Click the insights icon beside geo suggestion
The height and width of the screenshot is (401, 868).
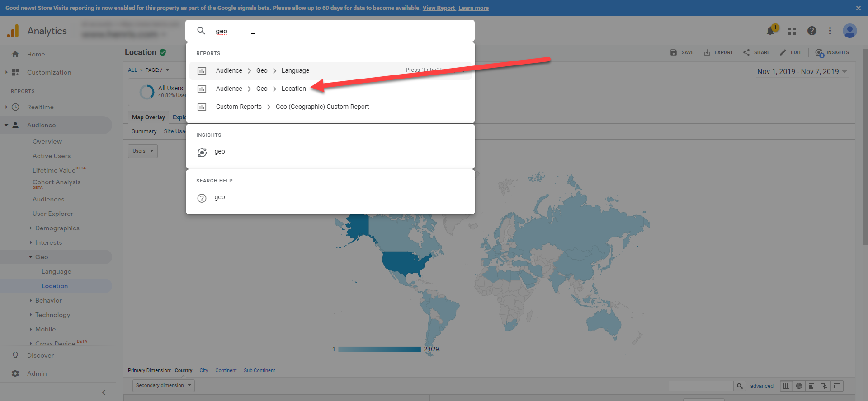pos(202,153)
